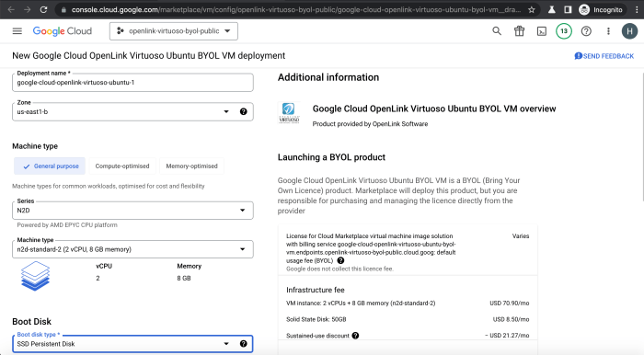This screenshot has height=355, width=644.
Task: Open the three-dot settings menu in console header
Action: (608, 31)
